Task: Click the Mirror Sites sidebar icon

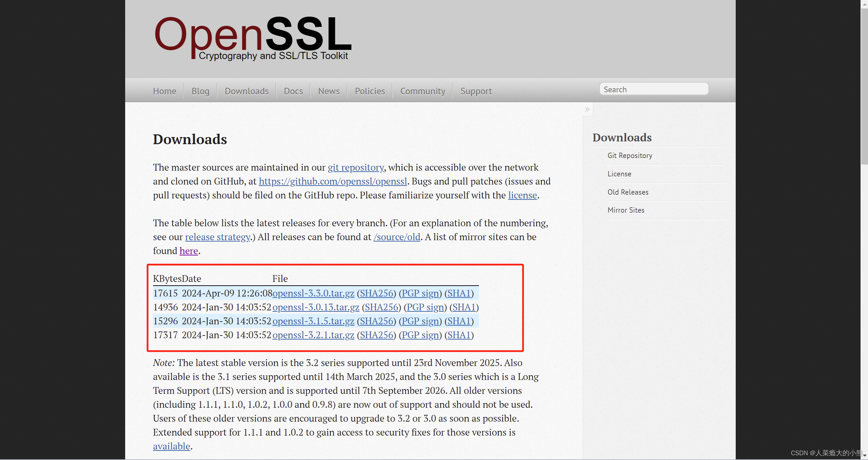Action: [x=625, y=210]
